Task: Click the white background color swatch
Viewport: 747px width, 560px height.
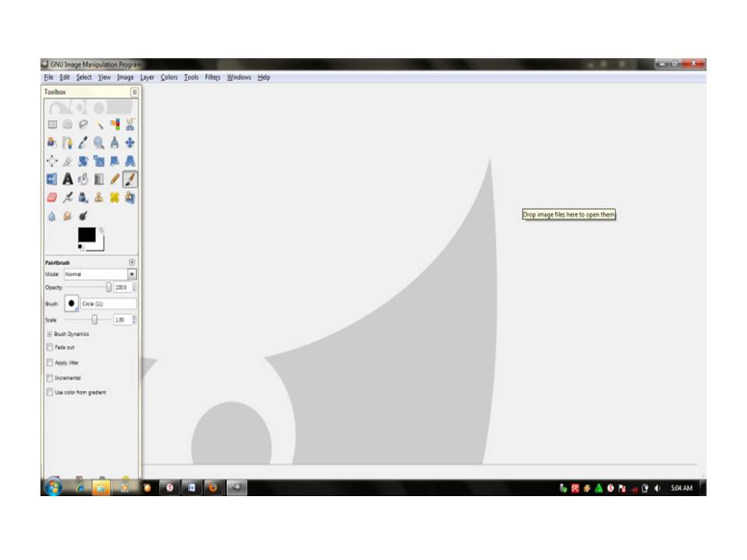Action: [99, 246]
